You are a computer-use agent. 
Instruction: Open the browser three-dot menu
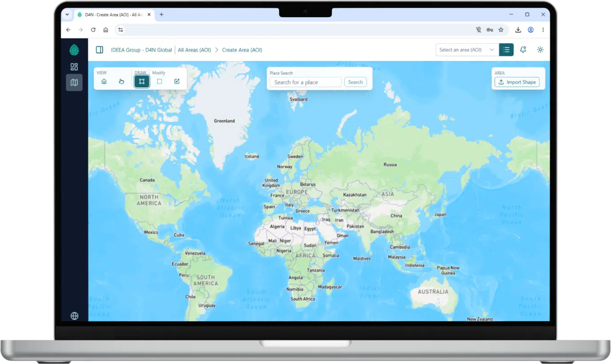pos(543,30)
